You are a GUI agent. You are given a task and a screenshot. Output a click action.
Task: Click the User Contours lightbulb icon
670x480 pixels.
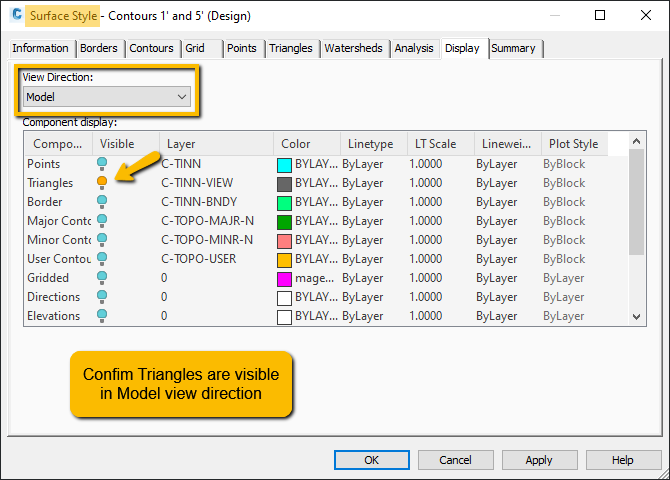[x=102, y=259]
